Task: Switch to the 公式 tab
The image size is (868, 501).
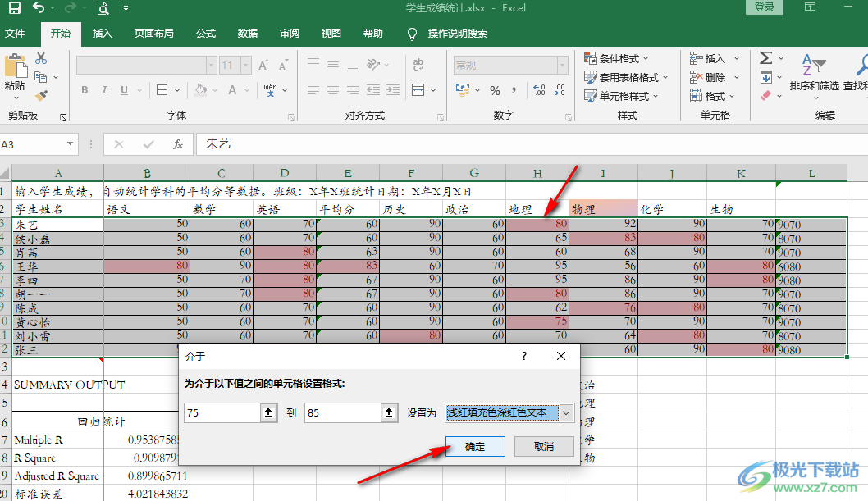Action: pyautogui.click(x=205, y=33)
